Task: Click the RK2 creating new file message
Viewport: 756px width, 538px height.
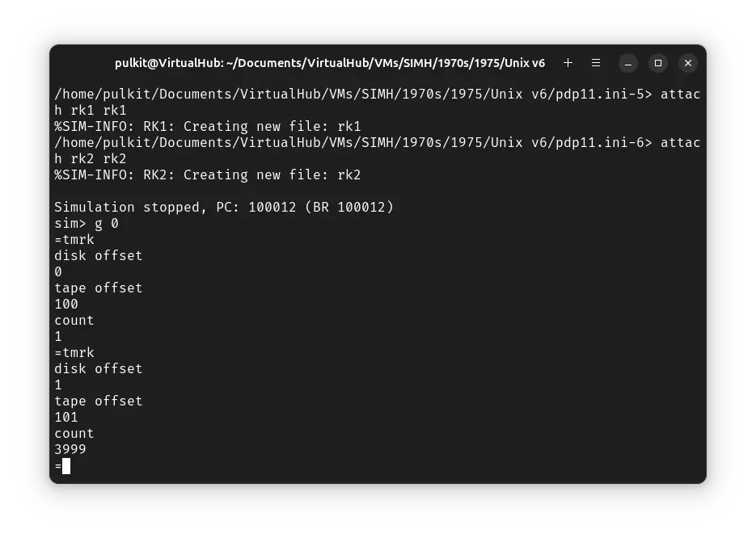Action: click(207, 175)
